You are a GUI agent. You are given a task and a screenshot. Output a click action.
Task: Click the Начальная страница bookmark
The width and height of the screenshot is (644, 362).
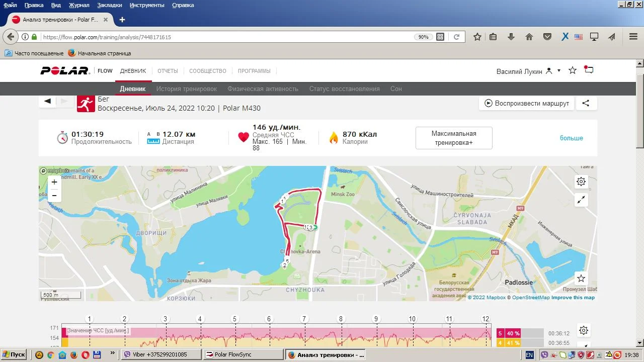[100, 53]
